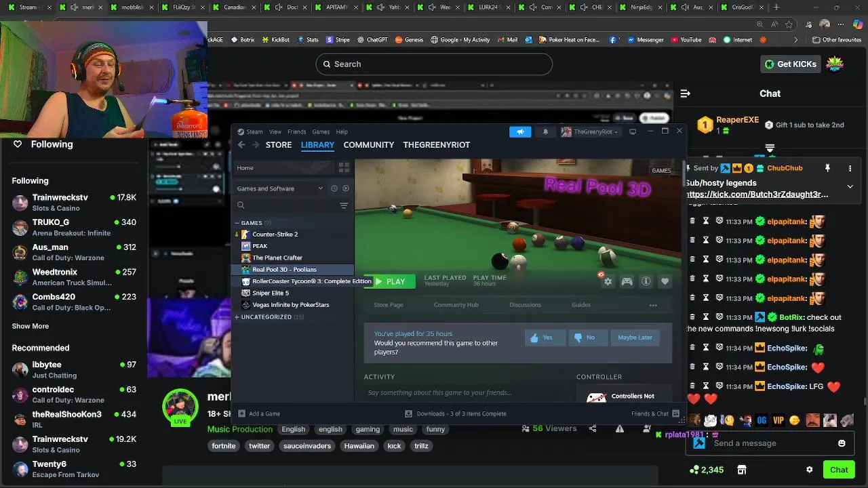Open Steam View menu
The width and height of the screenshot is (868, 488).
point(275,131)
